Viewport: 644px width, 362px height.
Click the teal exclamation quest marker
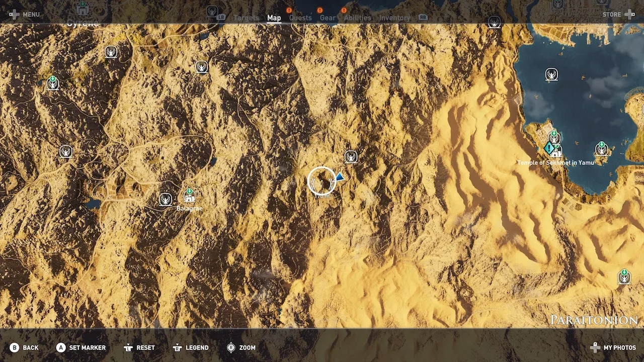point(549,148)
